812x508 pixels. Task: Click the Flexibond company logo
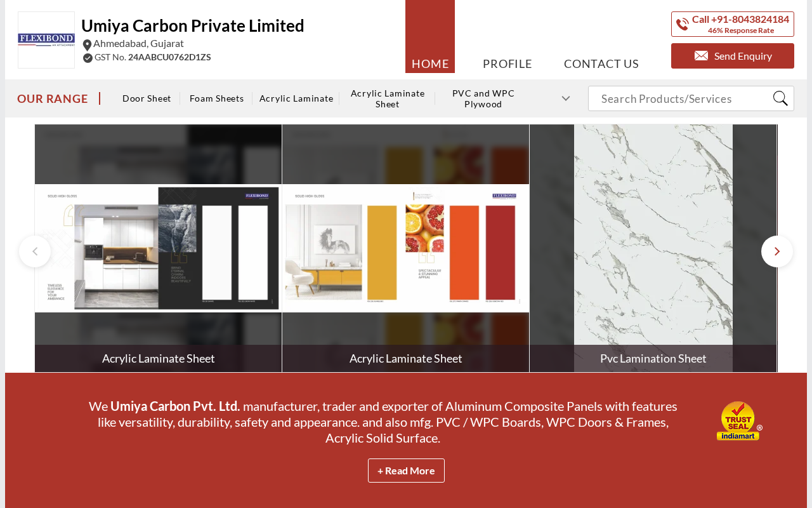coord(46,40)
